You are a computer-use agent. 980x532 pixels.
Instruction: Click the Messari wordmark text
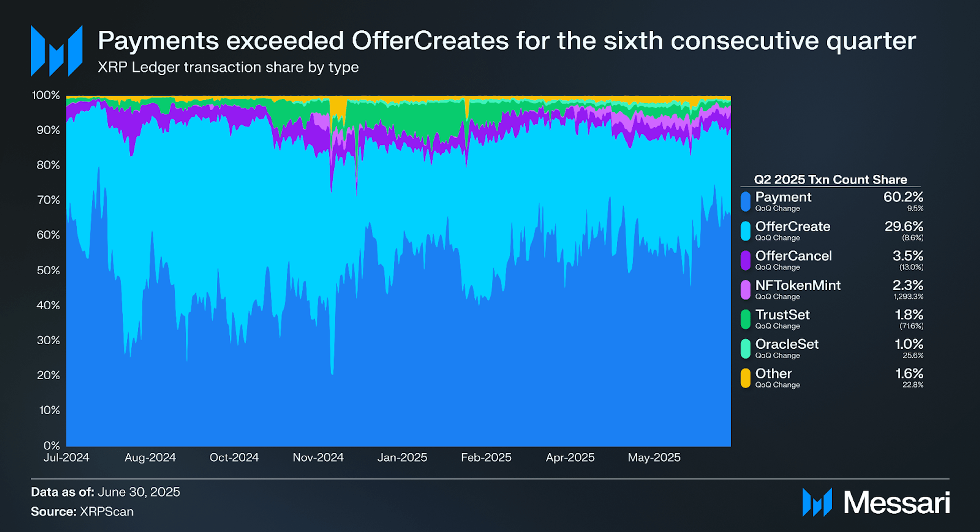pyautogui.click(x=897, y=503)
